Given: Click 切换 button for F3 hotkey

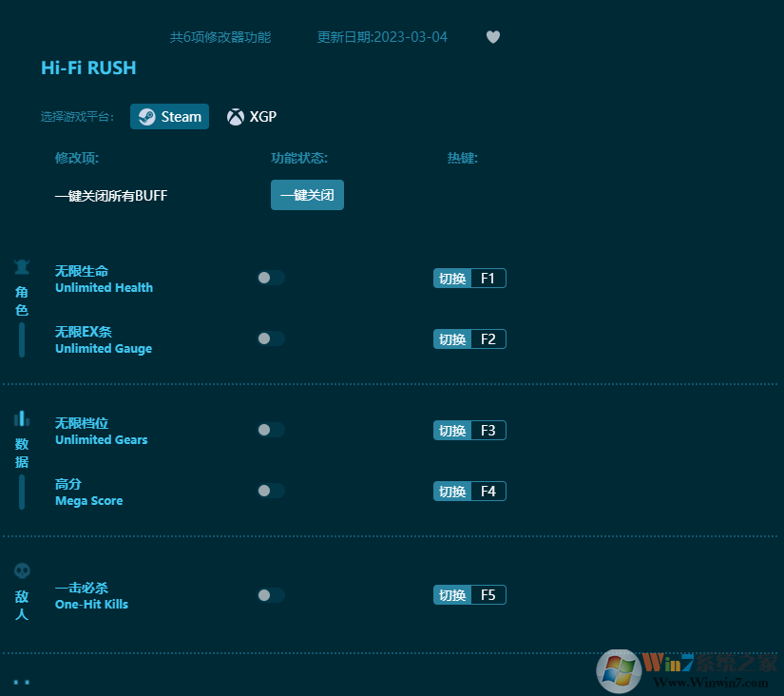Looking at the screenshot, I should pyautogui.click(x=452, y=431).
